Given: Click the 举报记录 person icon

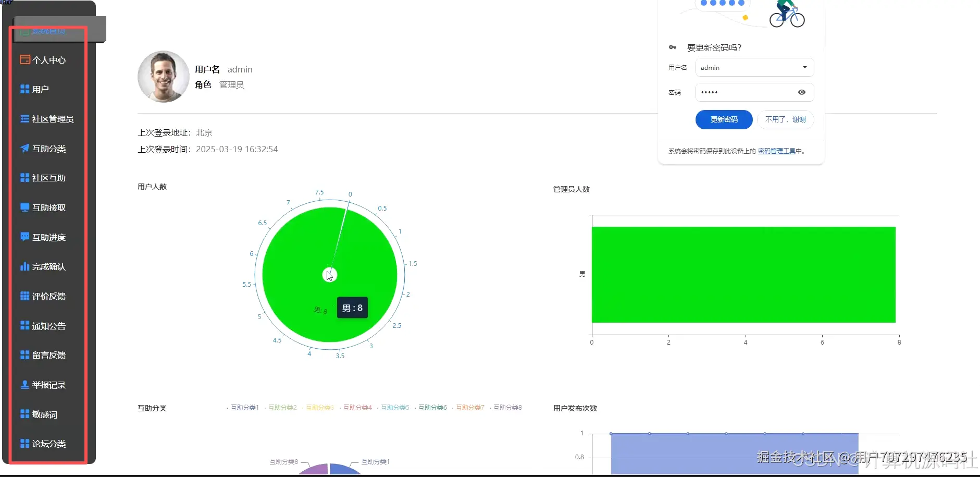Looking at the screenshot, I should click(24, 385).
